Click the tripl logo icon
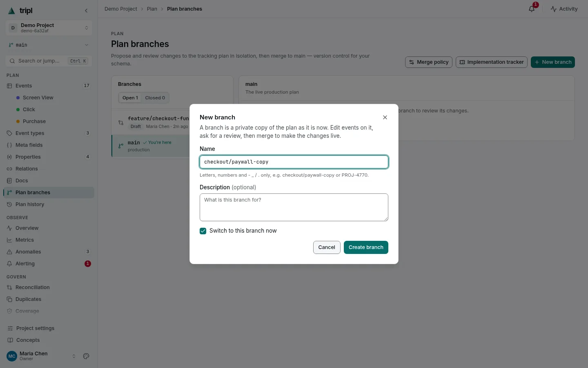Viewport: 588px width, 368px height. click(x=11, y=11)
